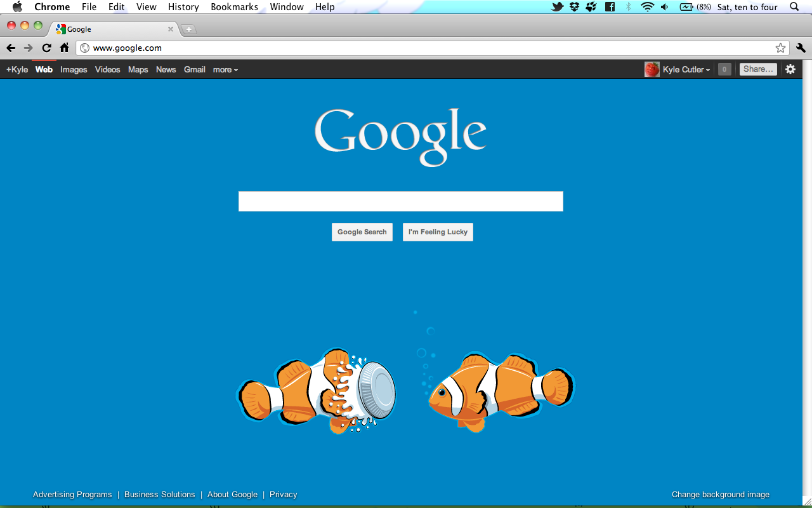The height and width of the screenshot is (508, 812).
Task: Open Advertising Programs link
Action: click(72, 495)
